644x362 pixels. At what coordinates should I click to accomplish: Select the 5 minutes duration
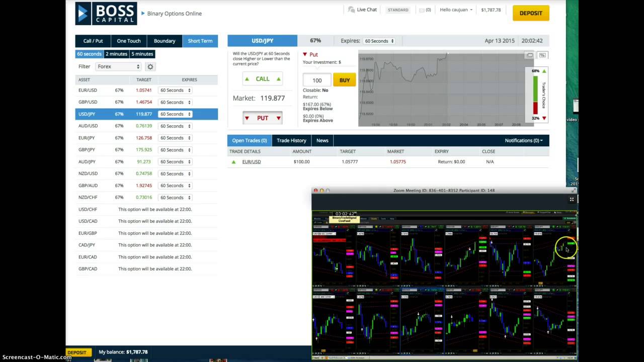tap(142, 54)
